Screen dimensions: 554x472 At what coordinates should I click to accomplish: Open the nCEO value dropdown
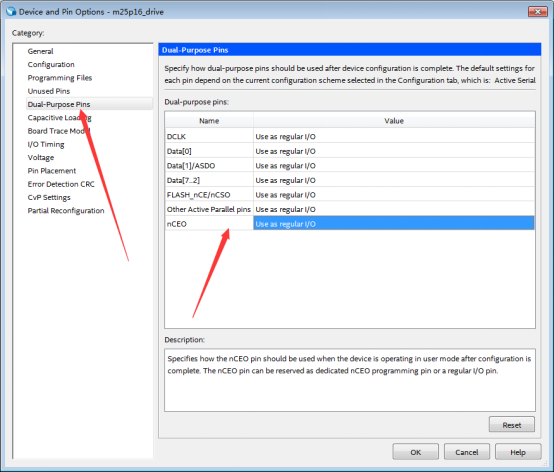coord(394,224)
